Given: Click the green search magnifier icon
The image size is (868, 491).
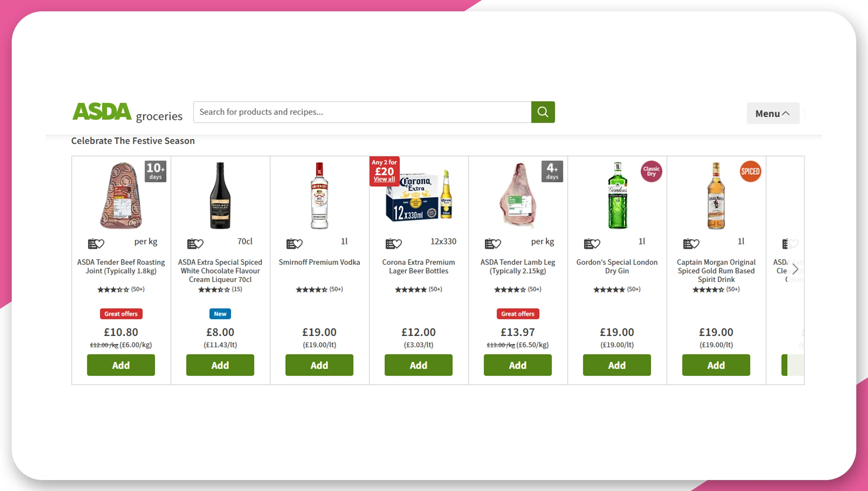Looking at the screenshot, I should pos(543,112).
